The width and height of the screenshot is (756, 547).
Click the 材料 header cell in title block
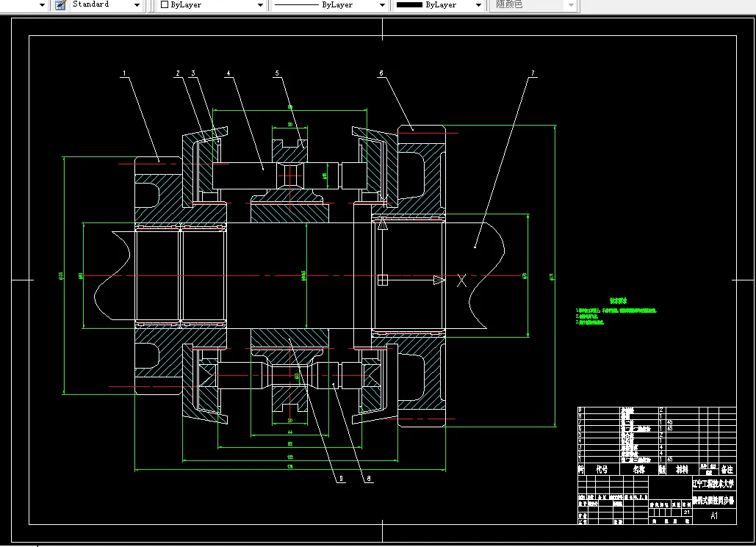682,469
